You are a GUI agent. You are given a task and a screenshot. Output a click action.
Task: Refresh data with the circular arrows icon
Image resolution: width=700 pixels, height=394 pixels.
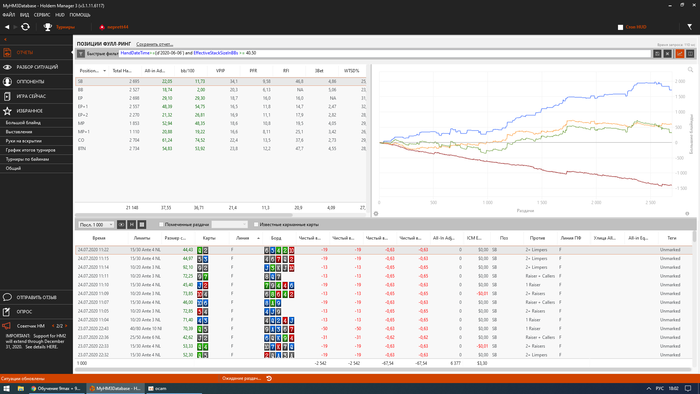pos(25,27)
